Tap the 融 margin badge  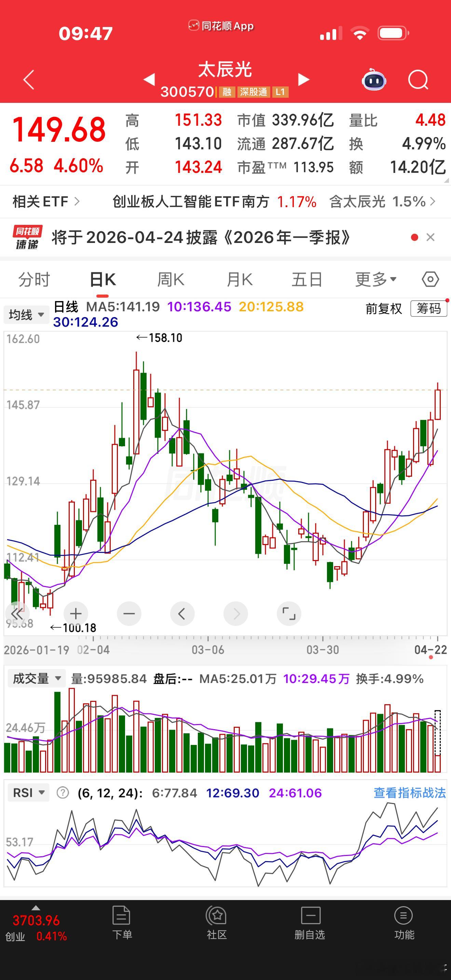coord(227,92)
